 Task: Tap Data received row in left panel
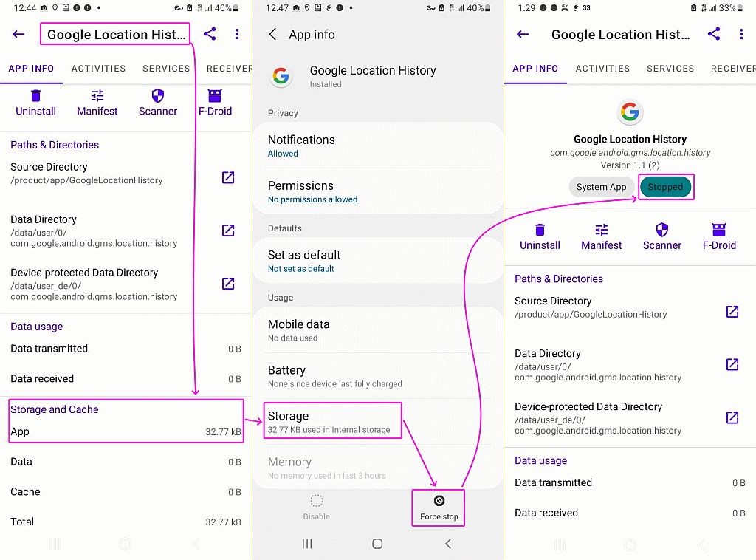[x=126, y=379]
